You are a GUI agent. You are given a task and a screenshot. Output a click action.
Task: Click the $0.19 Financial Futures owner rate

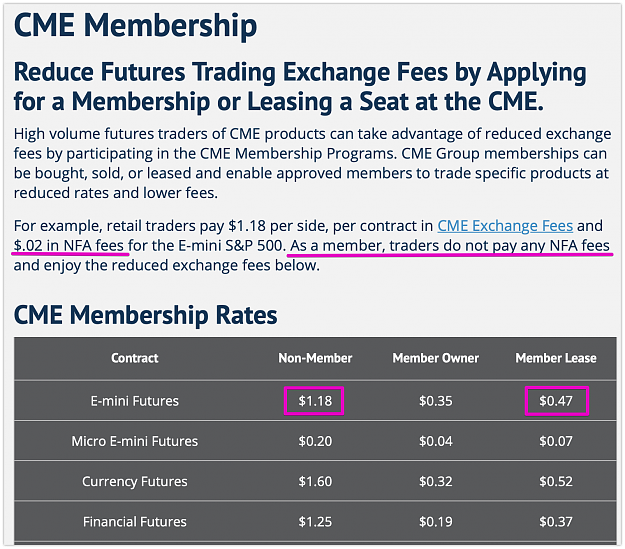436,522
